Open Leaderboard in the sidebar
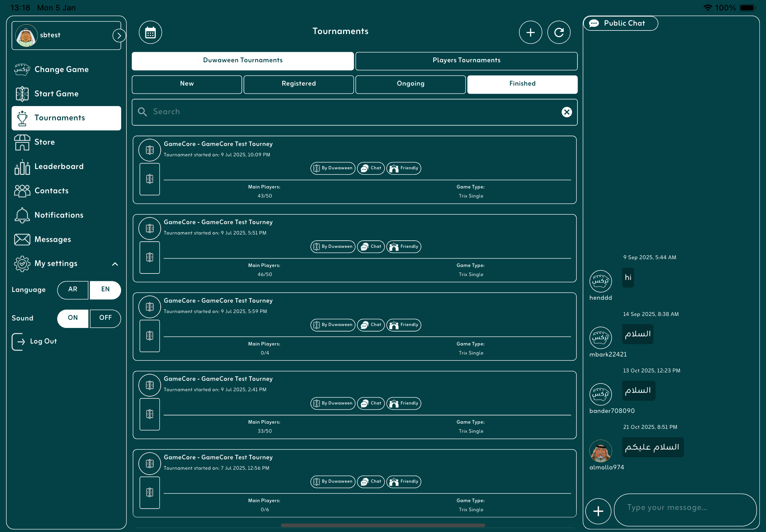 pos(59,167)
